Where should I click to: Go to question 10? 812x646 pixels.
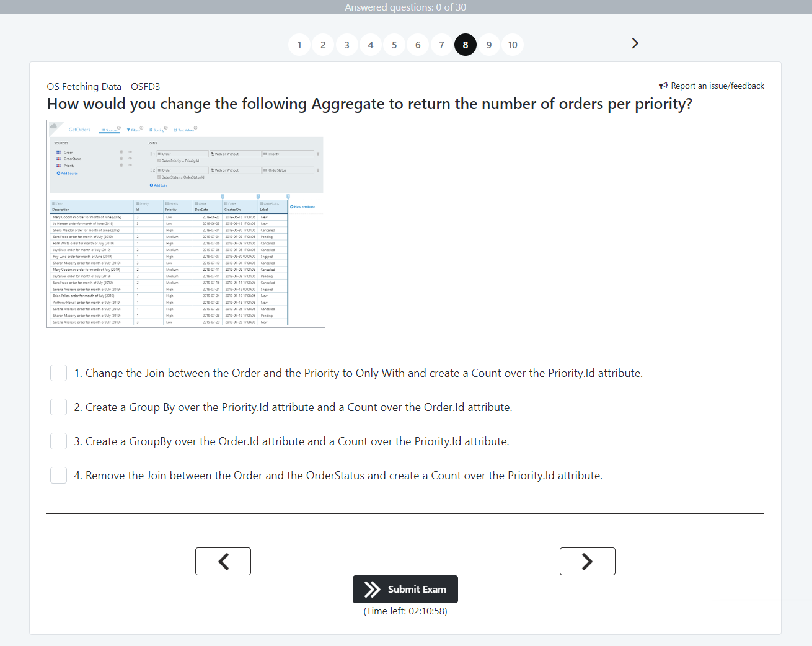(513, 45)
